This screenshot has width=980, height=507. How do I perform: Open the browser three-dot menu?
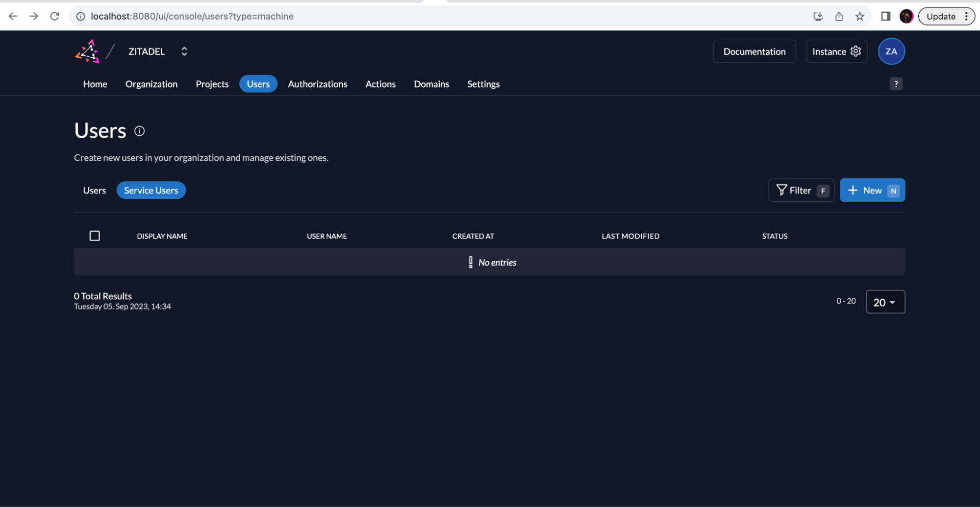[x=966, y=16]
